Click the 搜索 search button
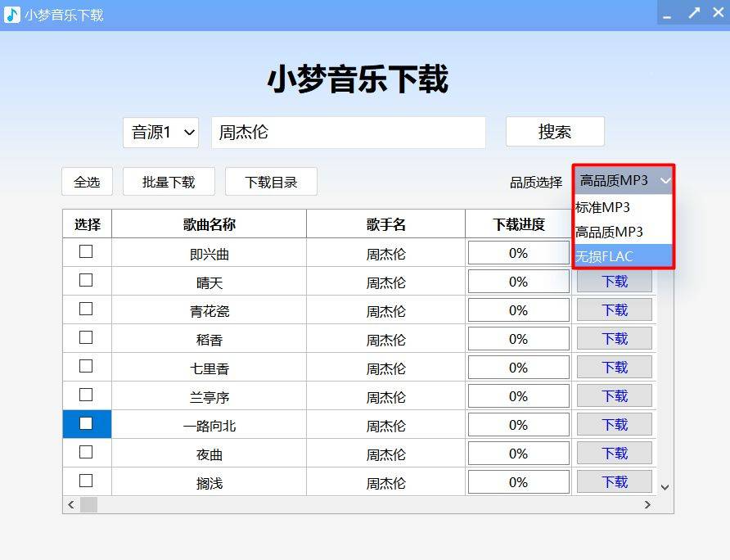Image resolution: width=730 pixels, height=560 pixels. click(x=555, y=132)
